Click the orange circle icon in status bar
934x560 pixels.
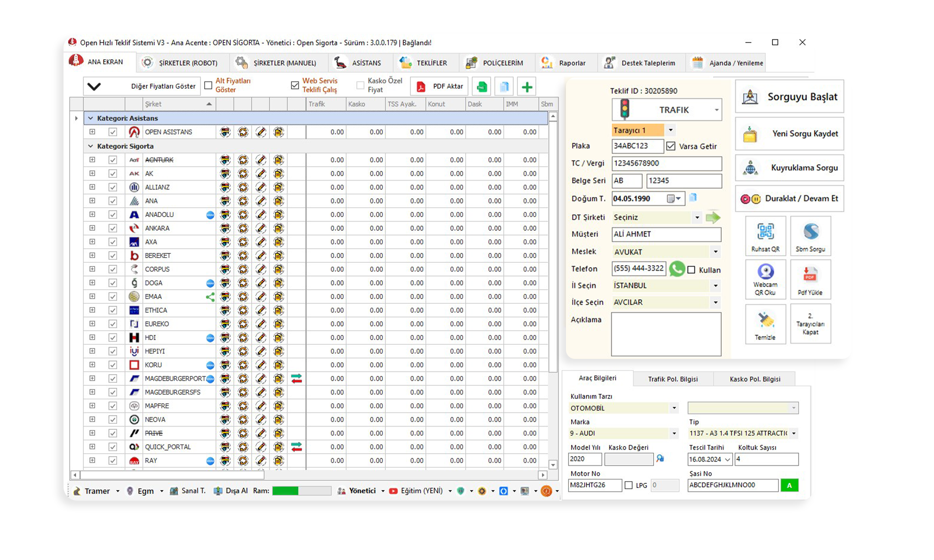pos(546,491)
